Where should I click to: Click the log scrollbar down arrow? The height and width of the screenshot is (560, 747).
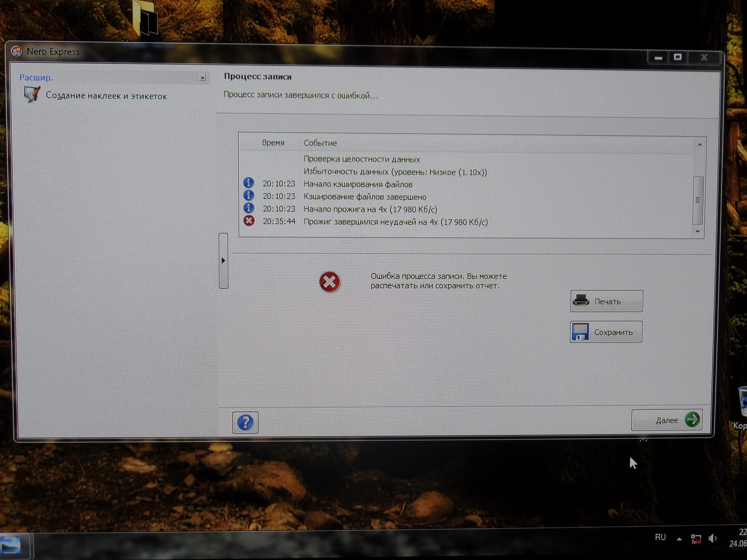click(x=698, y=232)
